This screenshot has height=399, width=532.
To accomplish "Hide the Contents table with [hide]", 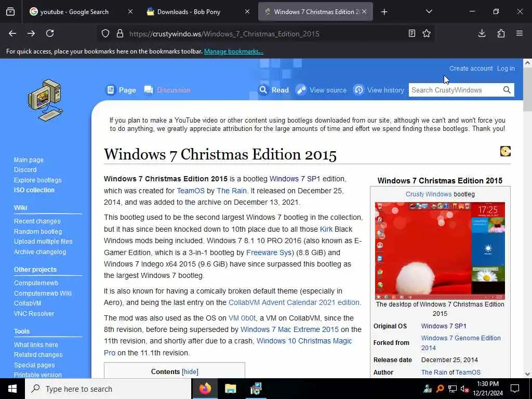I will (x=190, y=372).
